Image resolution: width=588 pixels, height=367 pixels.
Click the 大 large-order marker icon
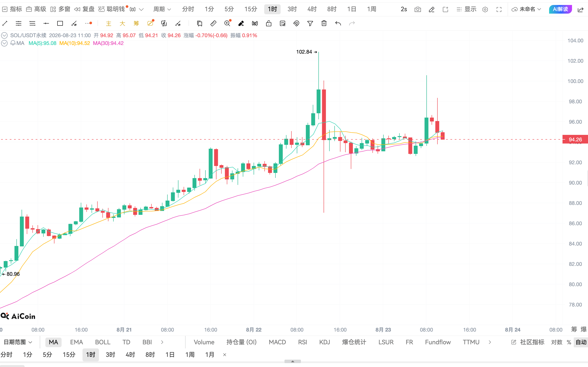pos(122,24)
